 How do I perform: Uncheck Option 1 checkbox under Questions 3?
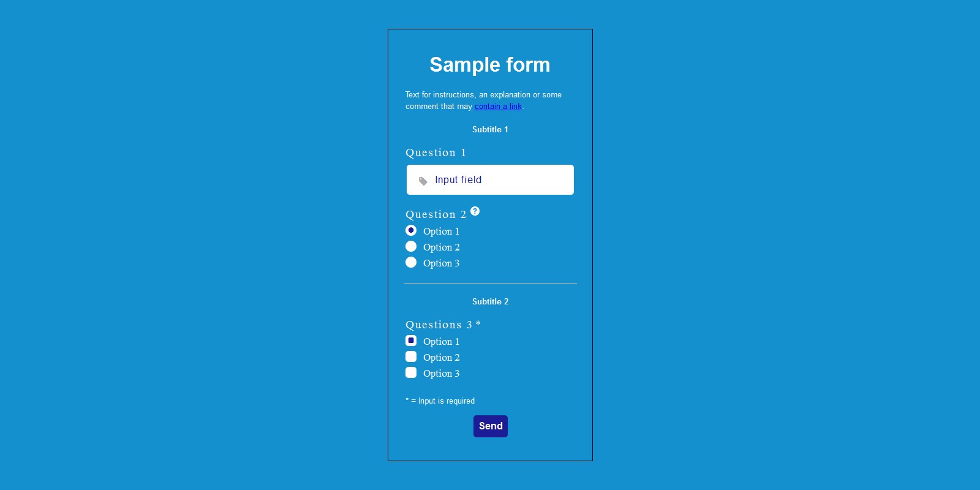[x=411, y=341]
